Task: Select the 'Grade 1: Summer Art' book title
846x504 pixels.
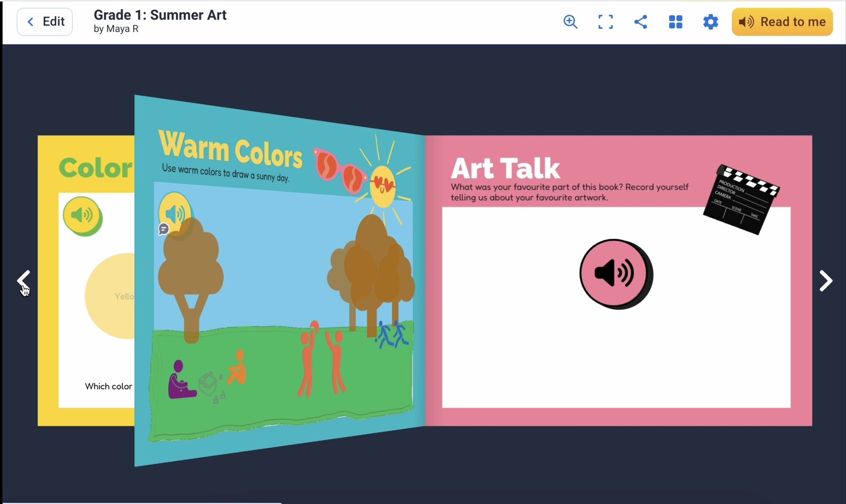Action: tap(160, 15)
